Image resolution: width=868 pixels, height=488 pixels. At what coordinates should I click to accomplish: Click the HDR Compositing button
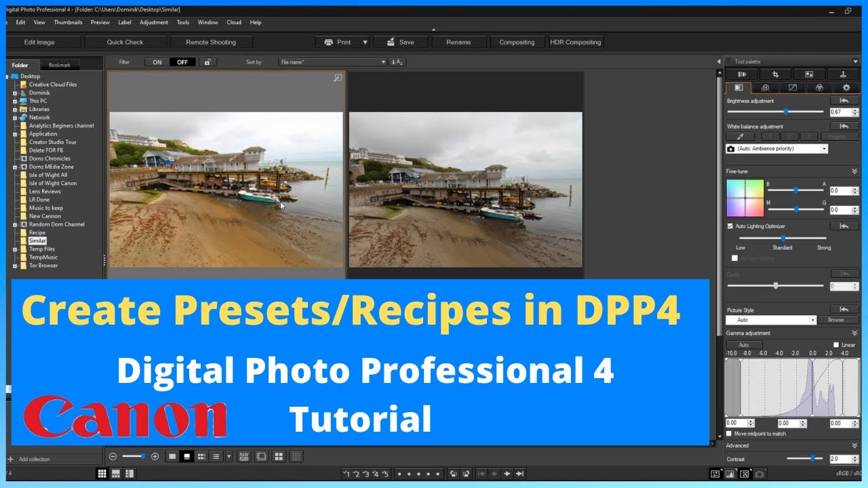pos(575,42)
